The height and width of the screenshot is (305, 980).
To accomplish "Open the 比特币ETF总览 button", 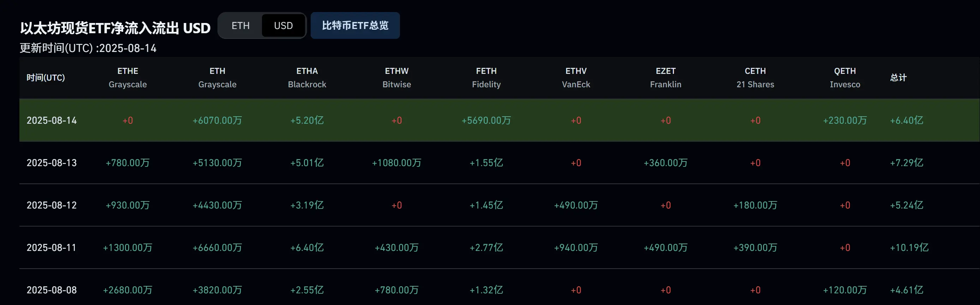I will coord(355,25).
